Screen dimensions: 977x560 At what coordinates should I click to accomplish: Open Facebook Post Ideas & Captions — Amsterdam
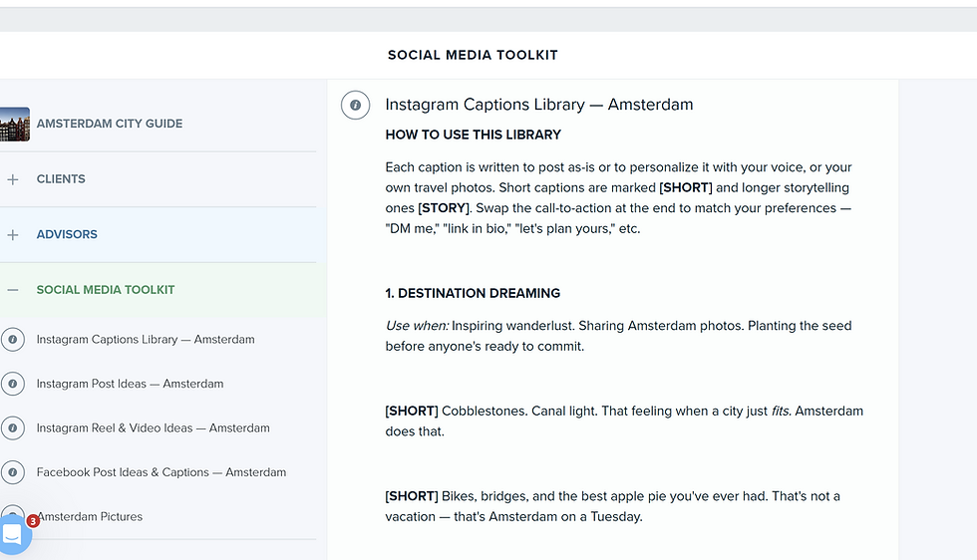tap(162, 472)
